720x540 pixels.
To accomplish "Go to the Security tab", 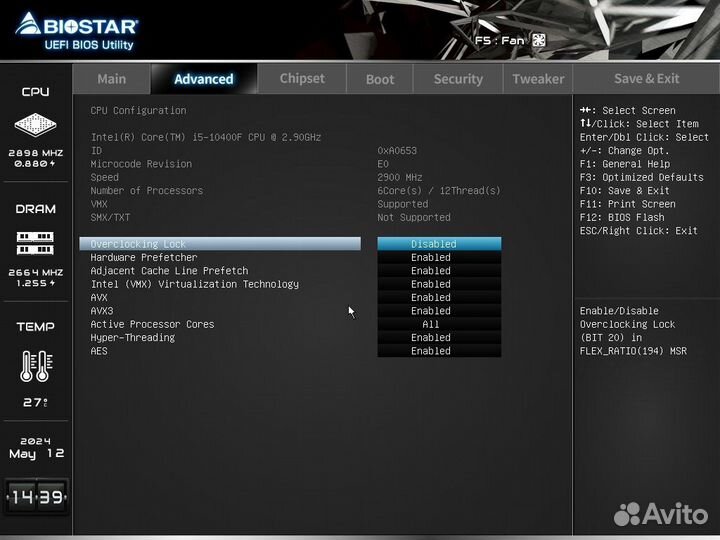I will (x=458, y=79).
